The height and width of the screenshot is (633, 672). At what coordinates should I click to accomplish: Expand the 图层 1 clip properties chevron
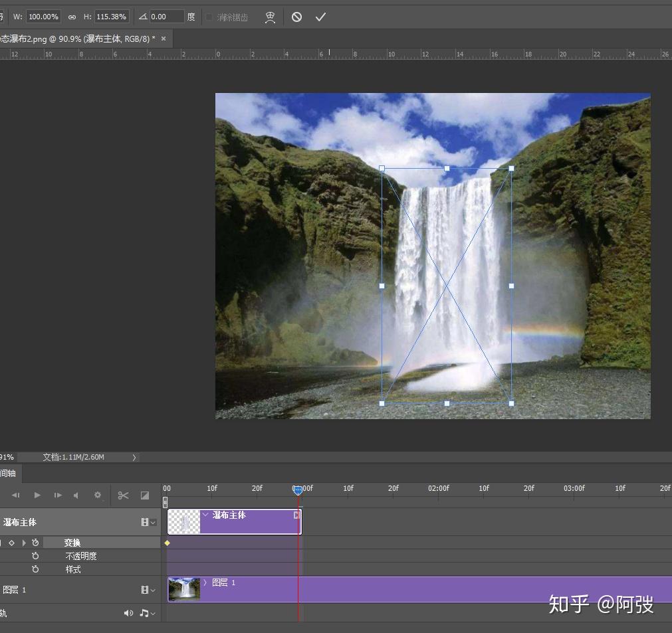[205, 583]
